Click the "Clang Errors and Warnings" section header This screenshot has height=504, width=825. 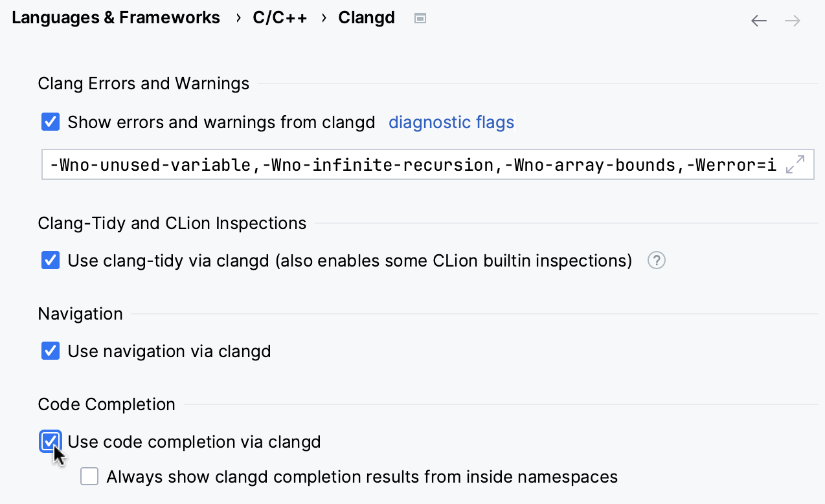tap(143, 83)
